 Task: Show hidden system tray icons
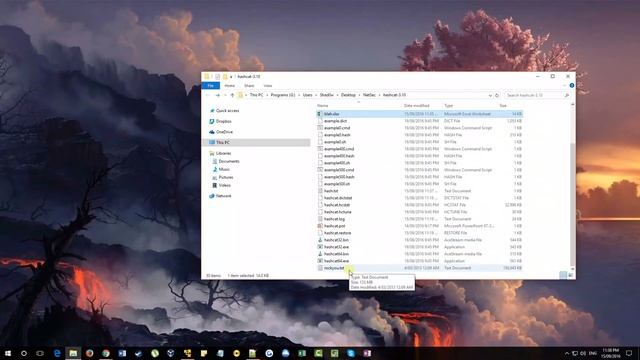(567, 353)
